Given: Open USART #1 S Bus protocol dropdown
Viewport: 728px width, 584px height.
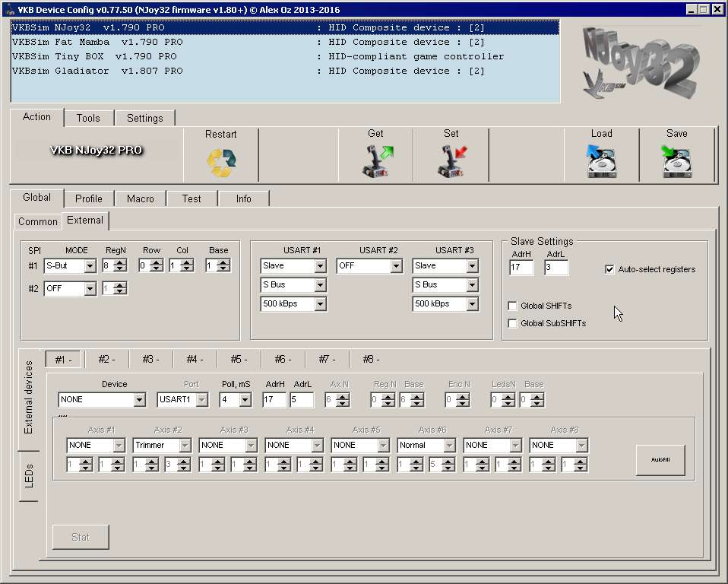Looking at the screenshot, I should tap(293, 285).
